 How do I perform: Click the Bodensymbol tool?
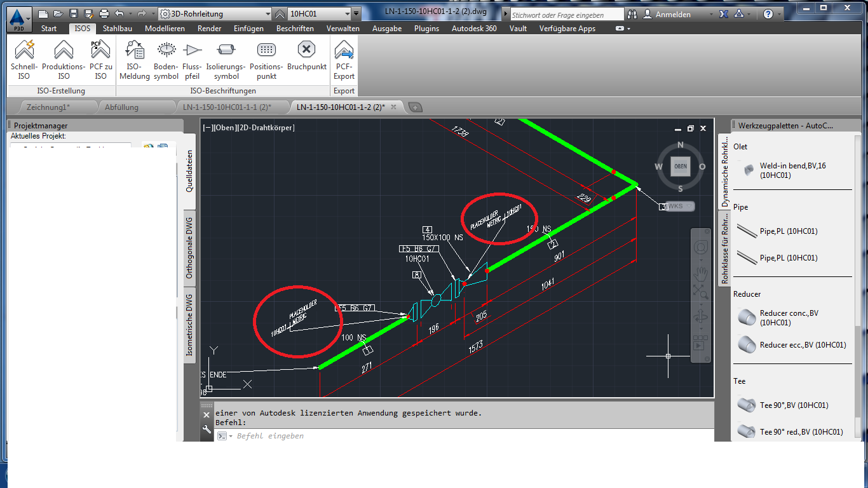pyautogui.click(x=166, y=60)
